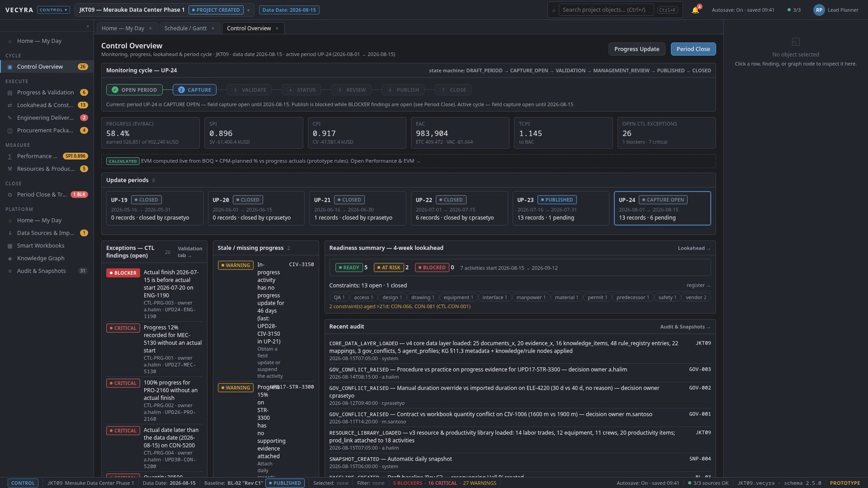This screenshot has height=488, width=868.
Task: Click the green sources status dot
Action: (x=789, y=10)
